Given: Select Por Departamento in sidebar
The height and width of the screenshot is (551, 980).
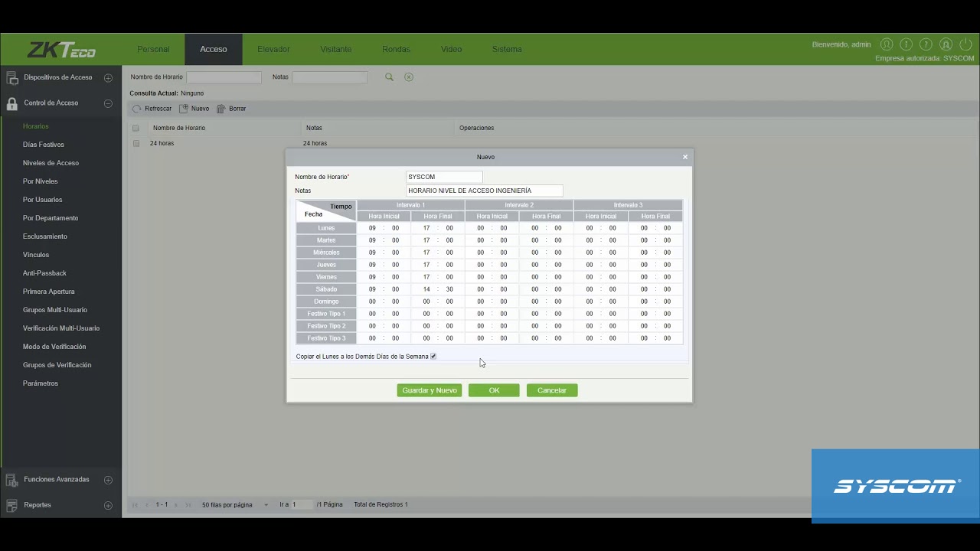Looking at the screenshot, I should tap(51, 218).
